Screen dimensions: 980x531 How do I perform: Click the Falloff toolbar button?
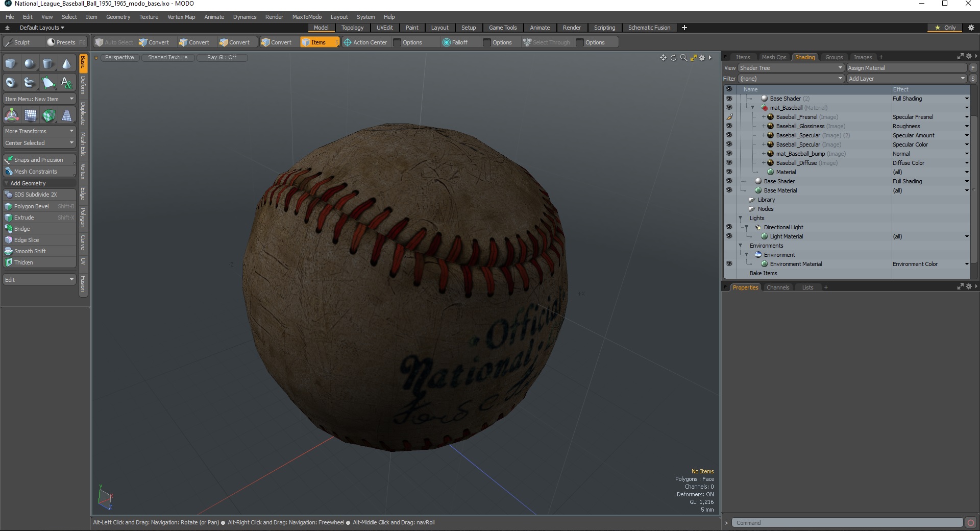(x=455, y=42)
